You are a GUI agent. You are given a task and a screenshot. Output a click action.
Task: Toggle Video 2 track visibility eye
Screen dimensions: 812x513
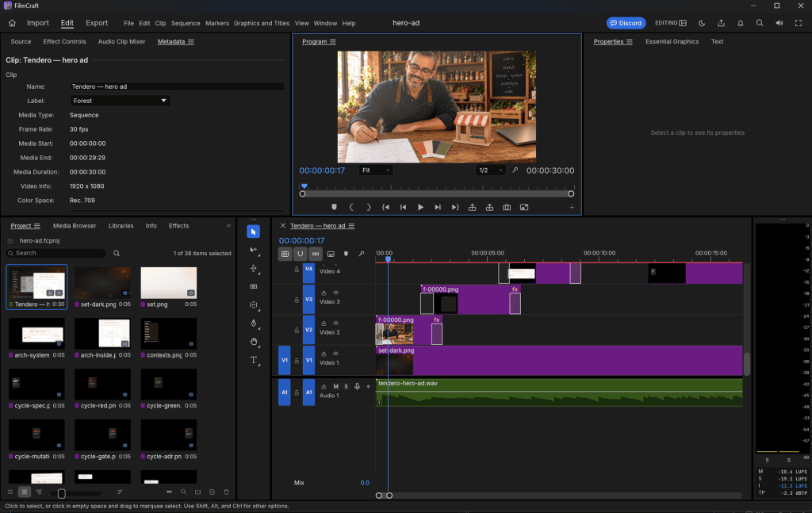coord(335,323)
